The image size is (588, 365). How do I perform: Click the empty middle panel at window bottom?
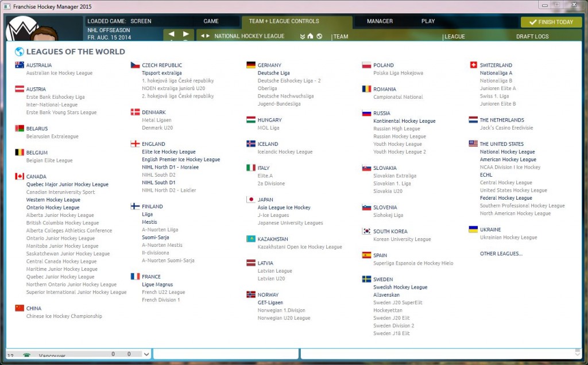click(x=226, y=354)
